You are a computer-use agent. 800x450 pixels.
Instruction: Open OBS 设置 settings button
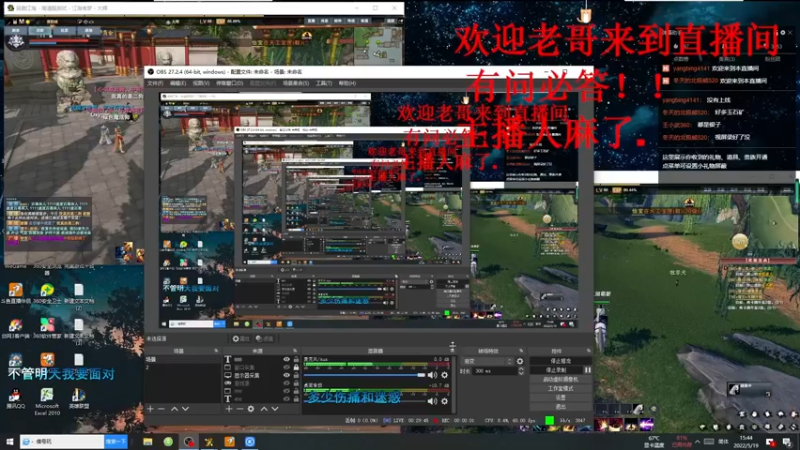(x=560, y=397)
